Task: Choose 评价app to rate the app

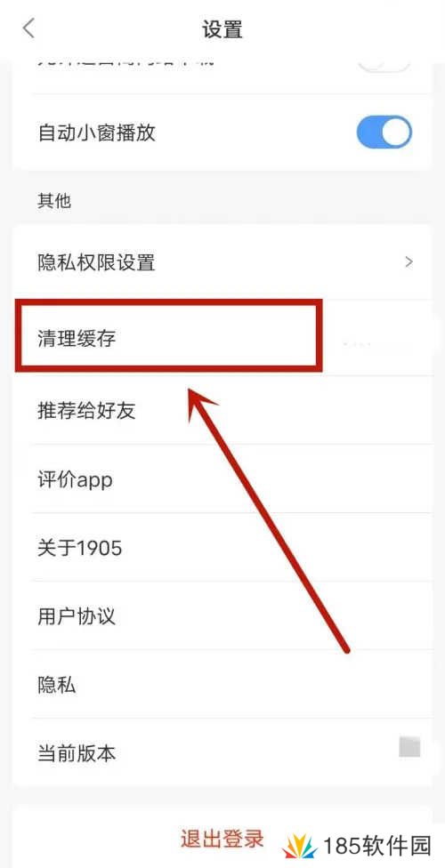Action: (x=222, y=479)
